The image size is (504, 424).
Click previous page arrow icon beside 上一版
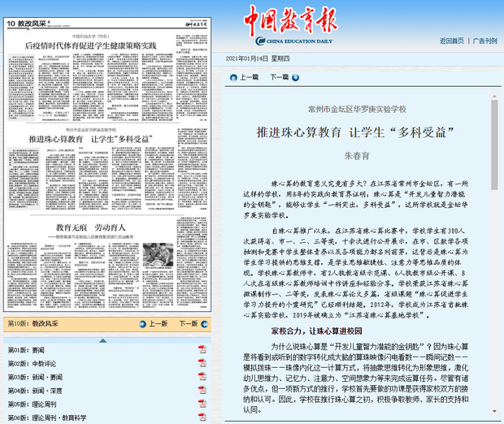click(142, 324)
